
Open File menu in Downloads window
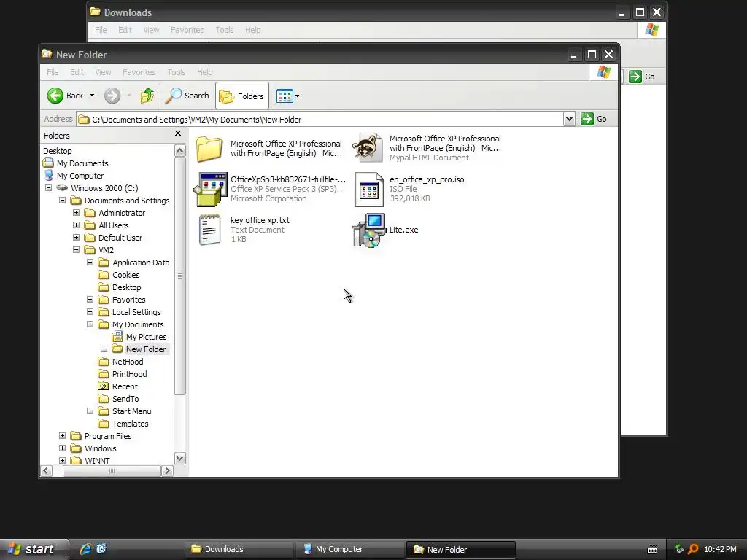point(101,30)
